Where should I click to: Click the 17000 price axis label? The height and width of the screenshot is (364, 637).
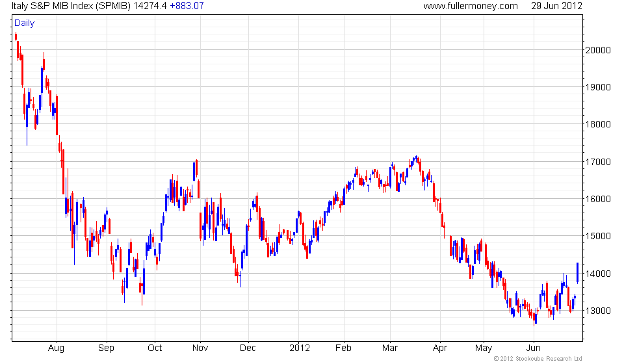[x=597, y=162]
